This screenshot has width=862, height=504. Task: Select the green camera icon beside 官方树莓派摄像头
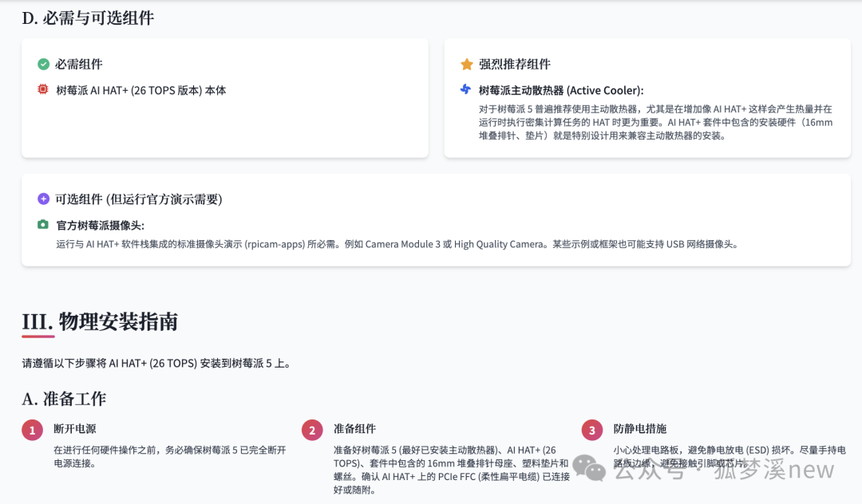[x=43, y=225]
